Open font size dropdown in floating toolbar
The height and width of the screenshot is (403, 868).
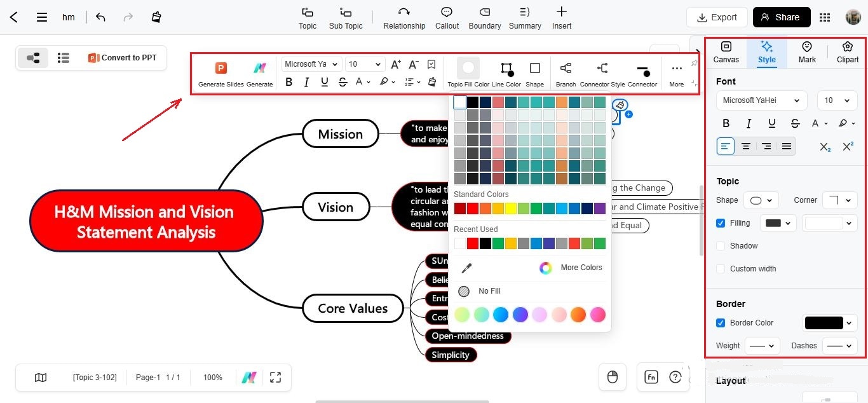point(365,64)
